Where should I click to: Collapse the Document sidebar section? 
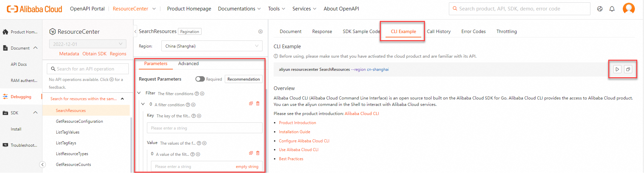coord(35,48)
